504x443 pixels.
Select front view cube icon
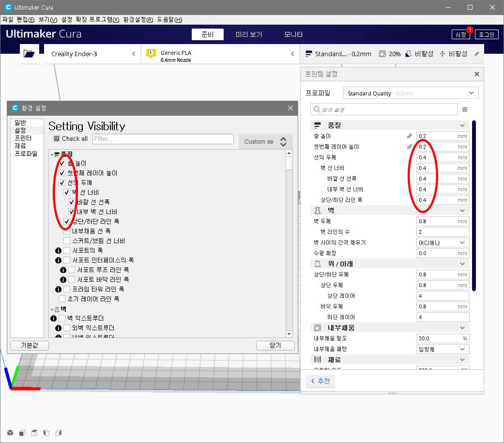point(22,433)
